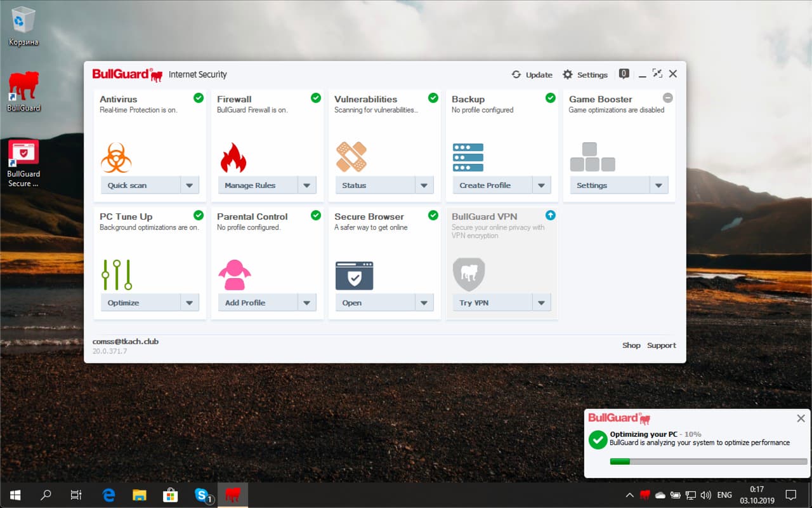Click the Vulnerabilities Status button

[x=375, y=185]
